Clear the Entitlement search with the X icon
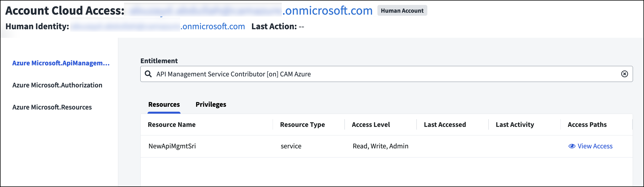Screen dimensions: 644x187 (x=624, y=74)
